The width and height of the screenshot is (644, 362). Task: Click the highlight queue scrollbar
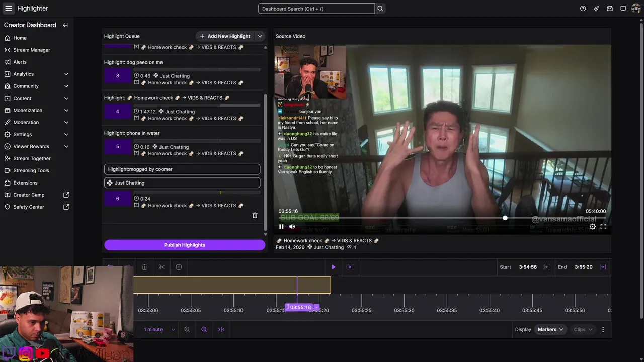pos(265,162)
